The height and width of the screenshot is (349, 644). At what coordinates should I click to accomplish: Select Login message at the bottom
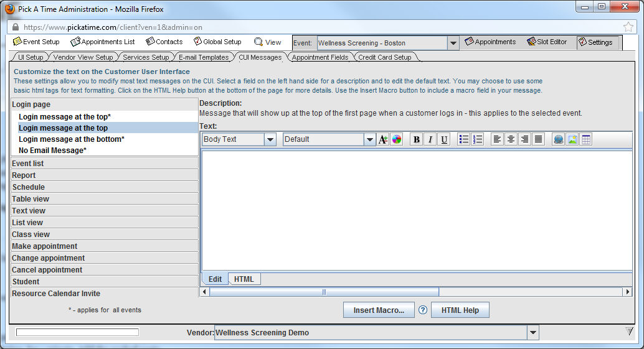coord(71,139)
